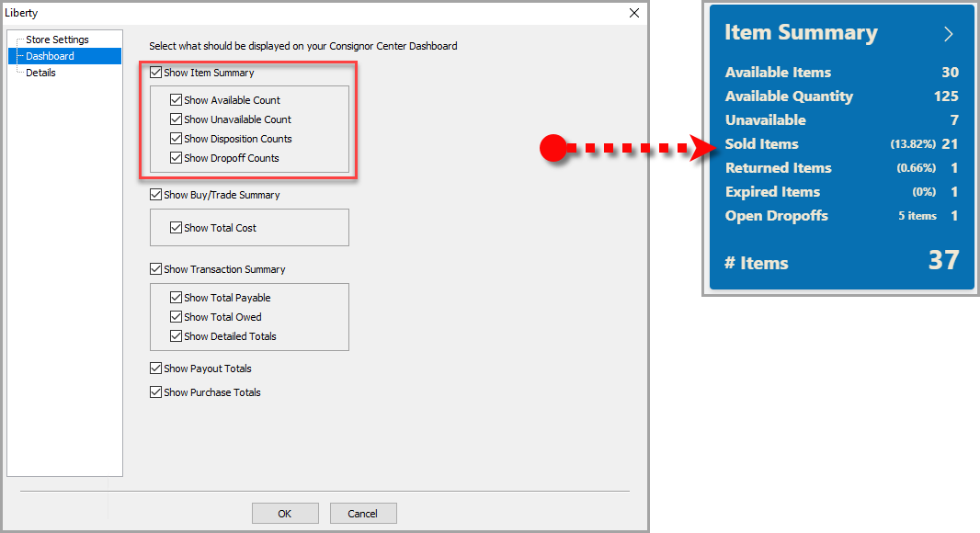Click the Consignor Center Dashboard instruction text
The image size is (980, 533).
tap(303, 46)
